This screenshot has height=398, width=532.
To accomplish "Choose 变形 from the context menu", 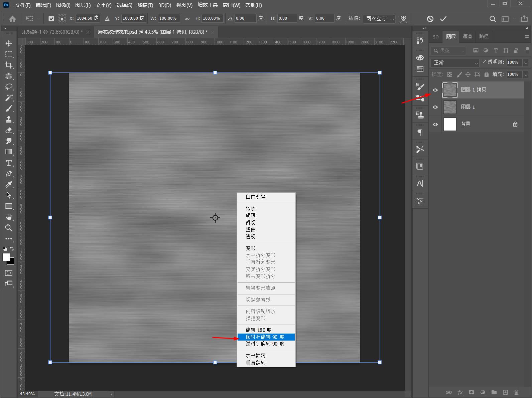I will [266, 248].
